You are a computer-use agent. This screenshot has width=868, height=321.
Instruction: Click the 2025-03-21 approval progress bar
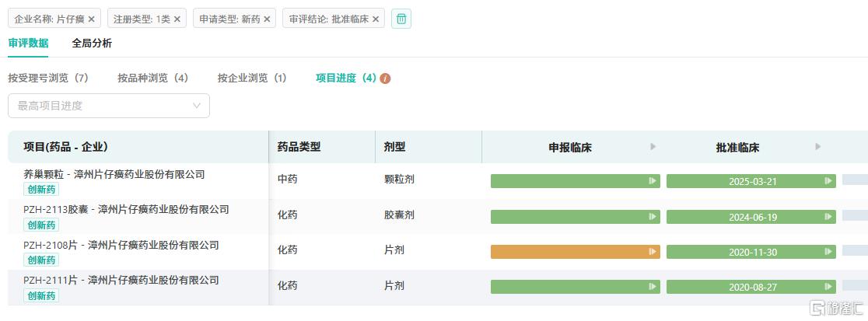[x=751, y=181]
